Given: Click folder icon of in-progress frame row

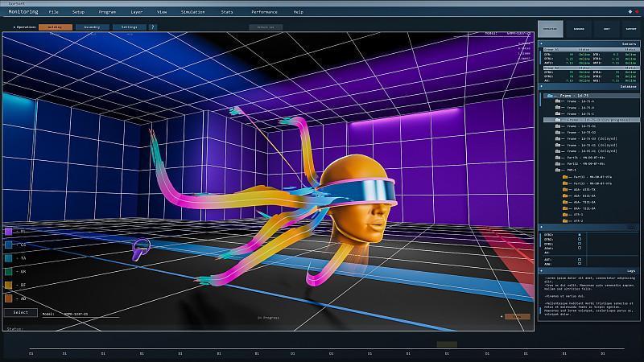Looking at the screenshot, I should [x=558, y=120].
